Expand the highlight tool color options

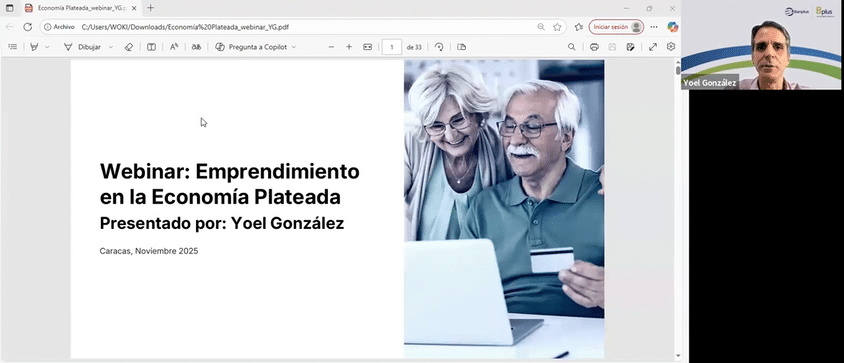[47, 47]
